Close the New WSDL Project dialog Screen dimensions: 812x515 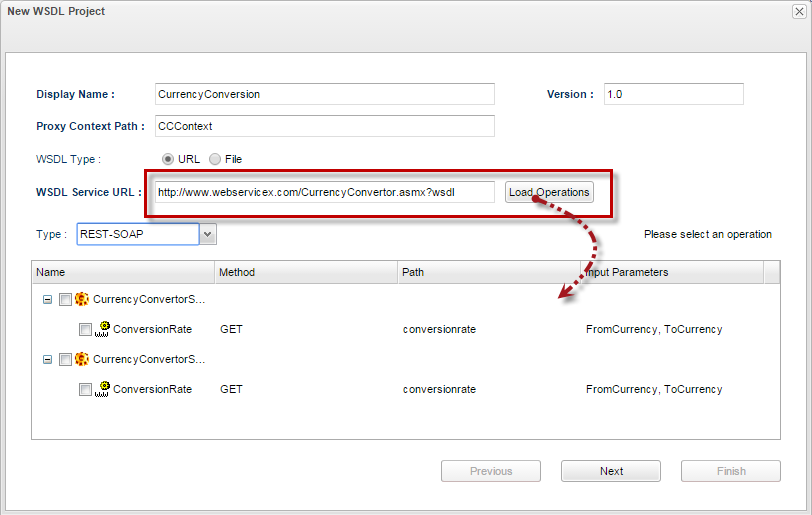[x=799, y=11]
